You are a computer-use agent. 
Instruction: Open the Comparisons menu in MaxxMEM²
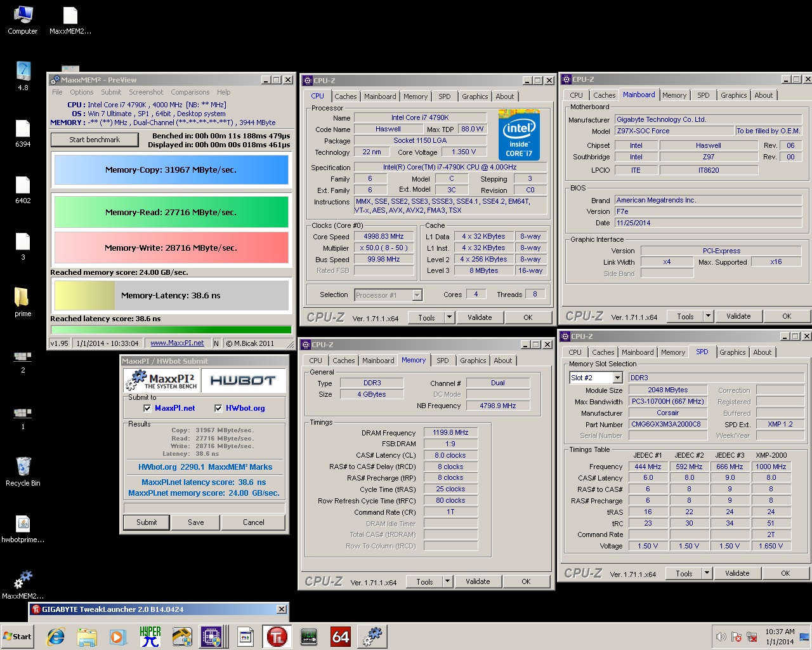pos(190,92)
